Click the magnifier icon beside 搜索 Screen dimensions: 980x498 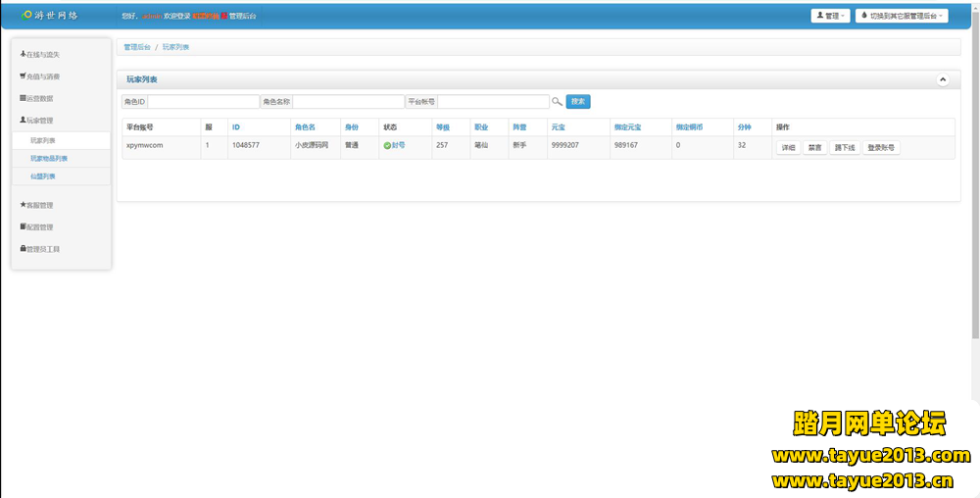tap(557, 101)
